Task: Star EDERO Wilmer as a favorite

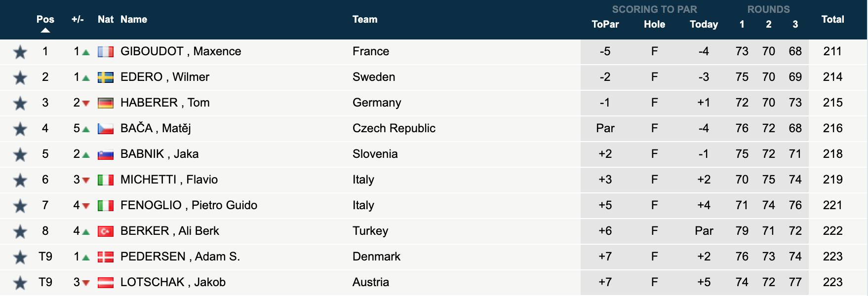Action: click(20, 77)
